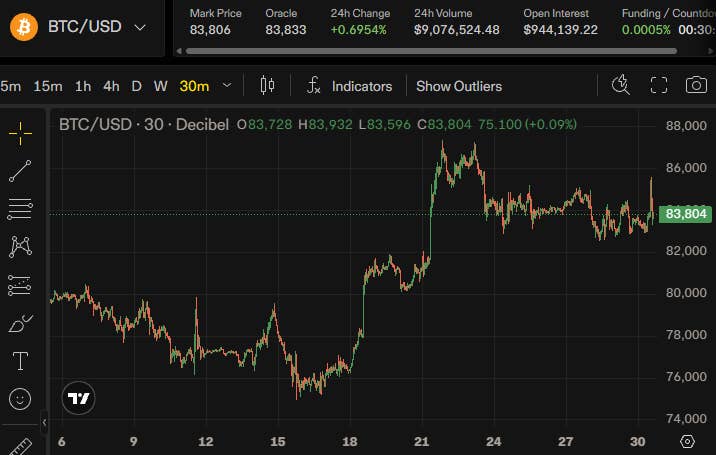Select the Text annotation tool
Image resolution: width=716 pixels, height=455 pixels.
(x=20, y=361)
